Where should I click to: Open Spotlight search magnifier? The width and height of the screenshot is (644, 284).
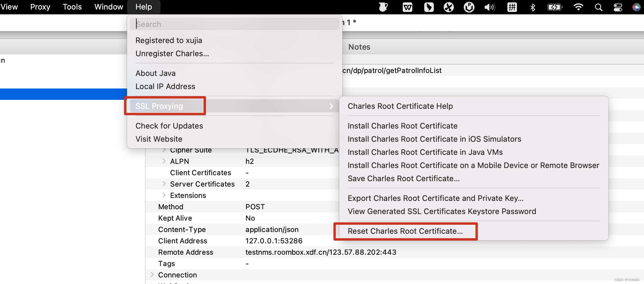[x=598, y=7]
